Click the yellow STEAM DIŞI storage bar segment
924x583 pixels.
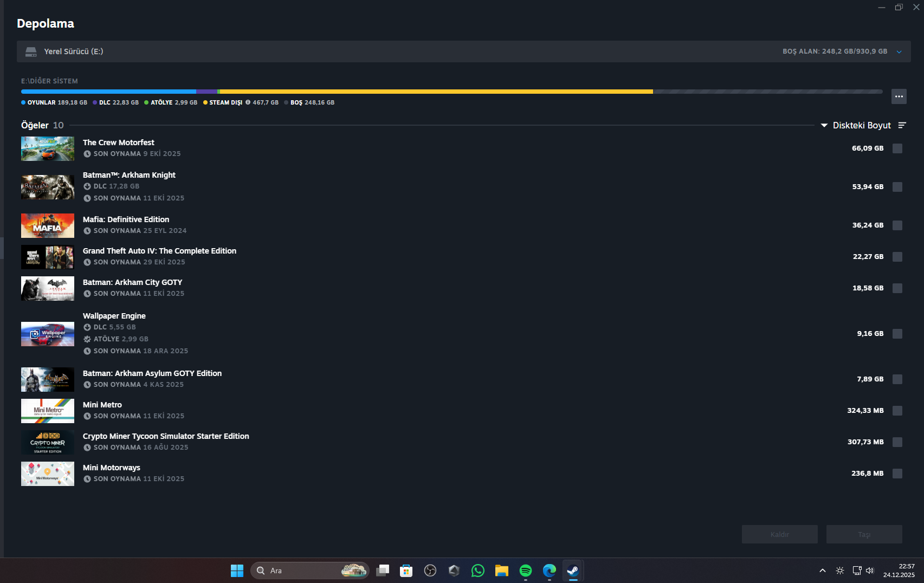click(436, 92)
